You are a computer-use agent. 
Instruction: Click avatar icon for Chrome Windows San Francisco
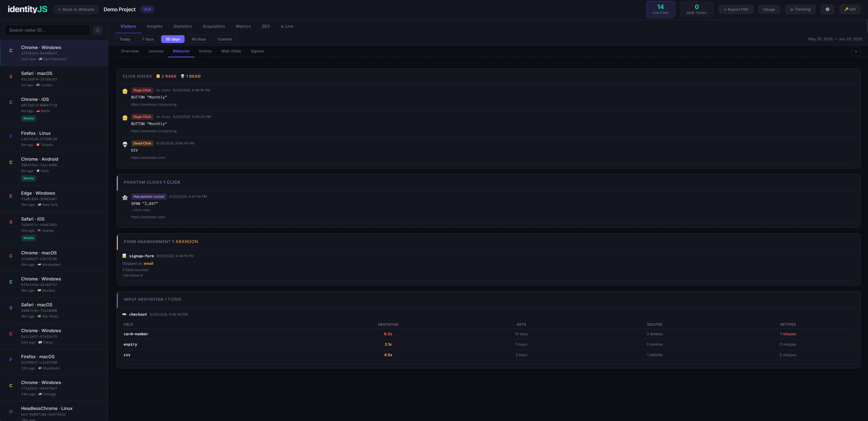tap(11, 51)
